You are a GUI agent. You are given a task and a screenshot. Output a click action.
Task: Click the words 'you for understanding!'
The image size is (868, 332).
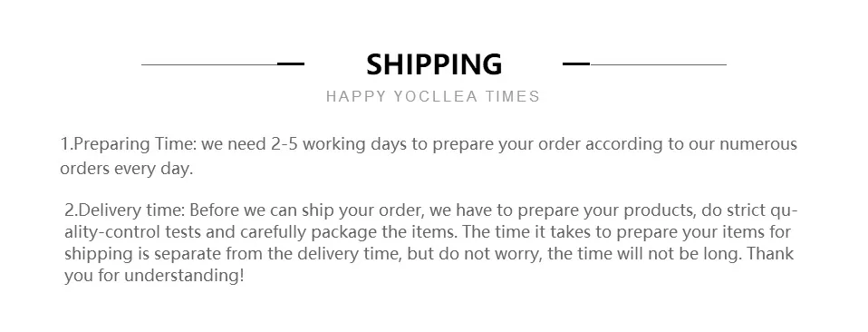[x=154, y=276]
